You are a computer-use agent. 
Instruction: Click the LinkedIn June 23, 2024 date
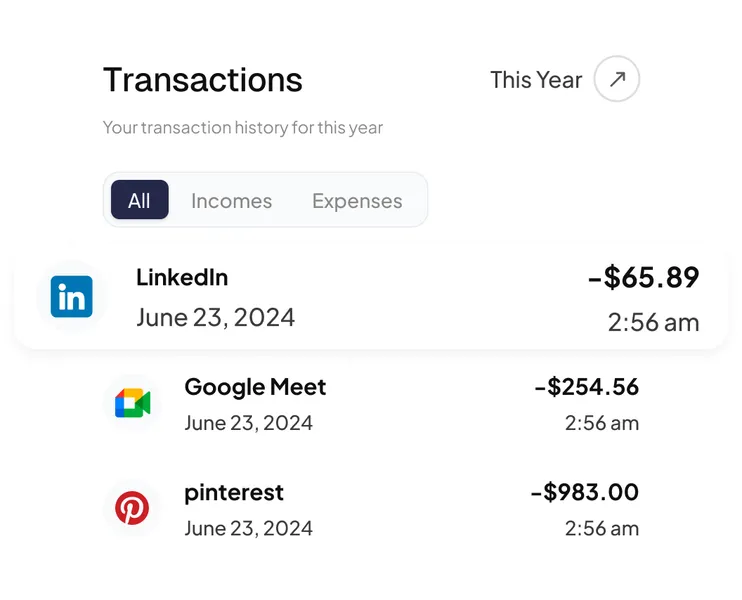coord(215,318)
